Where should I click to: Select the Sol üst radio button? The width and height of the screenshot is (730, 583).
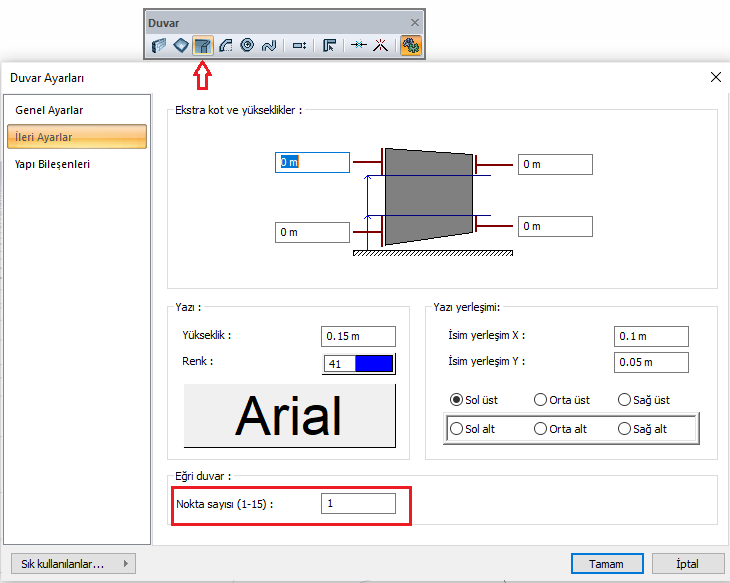tap(457, 400)
